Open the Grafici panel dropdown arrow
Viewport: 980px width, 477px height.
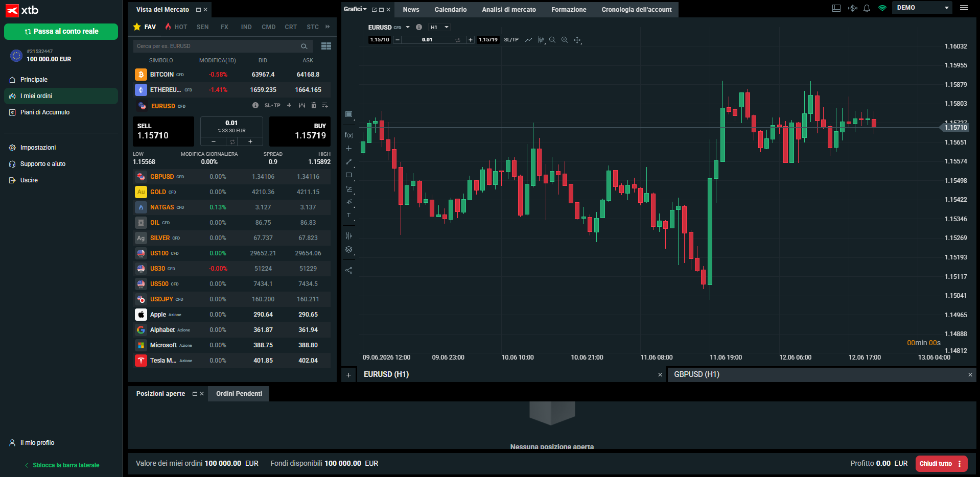coord(365,9)
